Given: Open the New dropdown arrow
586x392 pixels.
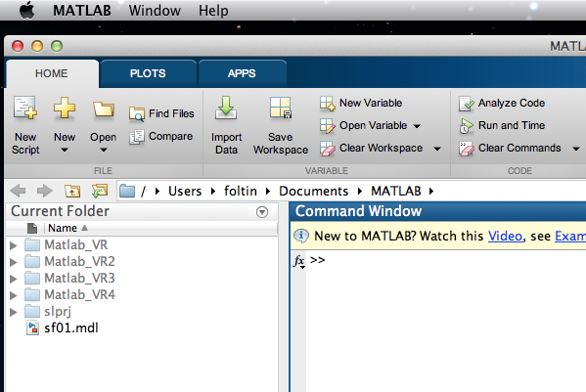Looking at the screenshot, I should click(x=65, y=150).
